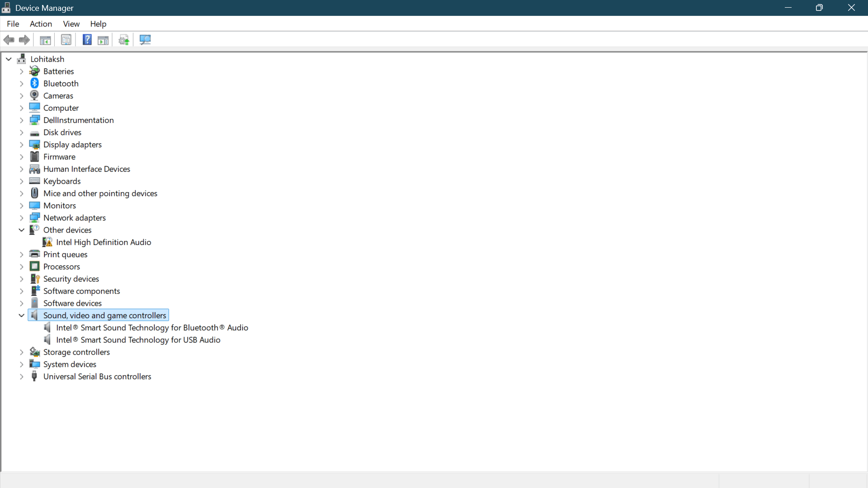The width and height of the screenshot is (868, 488).
Task: Show the Action pane toolbar icon
Action: tap(103, 40)
